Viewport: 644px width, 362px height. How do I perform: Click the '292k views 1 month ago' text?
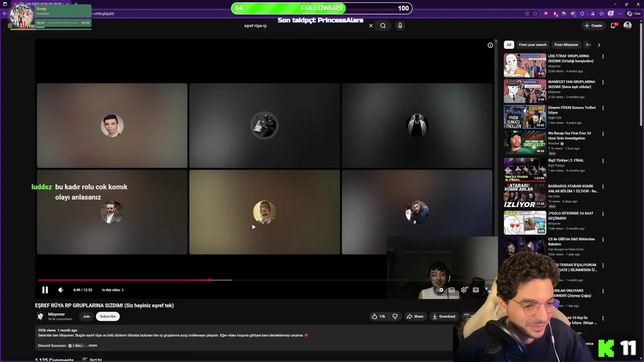point(57,330)
